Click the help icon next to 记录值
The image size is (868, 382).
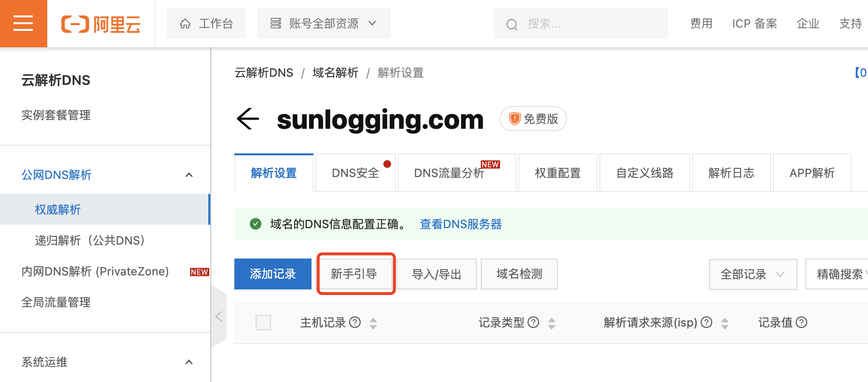(x=801, y=322)
